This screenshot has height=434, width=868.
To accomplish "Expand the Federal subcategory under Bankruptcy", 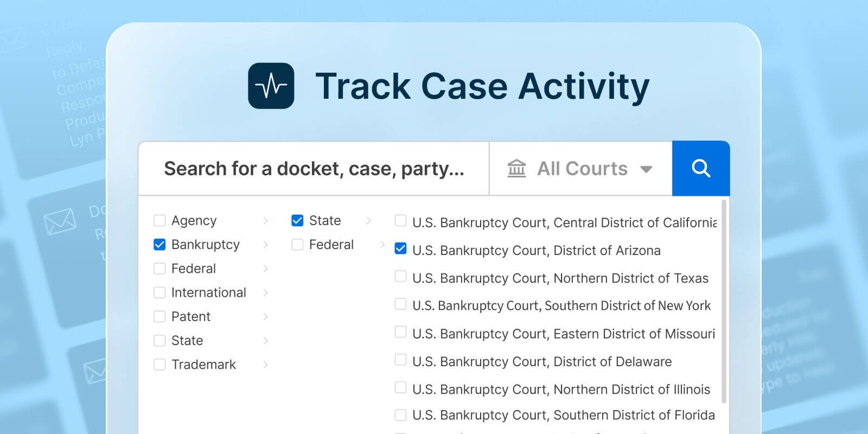I will click(382, 245).
